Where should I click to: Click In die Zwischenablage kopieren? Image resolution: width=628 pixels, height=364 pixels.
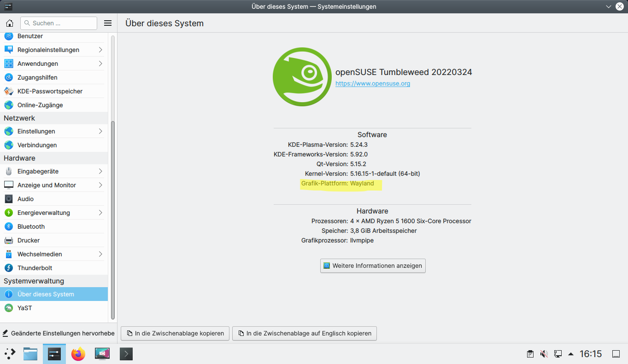coord(175,333)
